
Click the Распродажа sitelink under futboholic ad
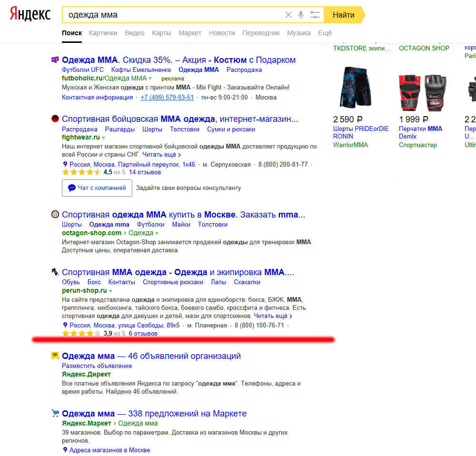[x=244, y=69]
